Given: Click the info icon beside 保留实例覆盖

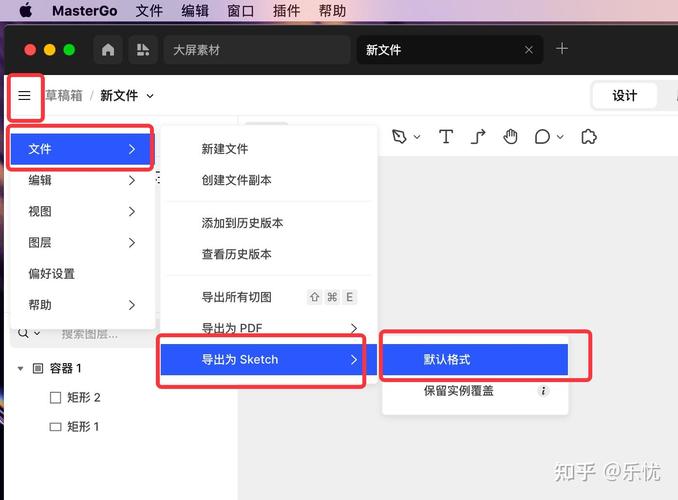Looking at the screenshot, I should coord(543,391).
